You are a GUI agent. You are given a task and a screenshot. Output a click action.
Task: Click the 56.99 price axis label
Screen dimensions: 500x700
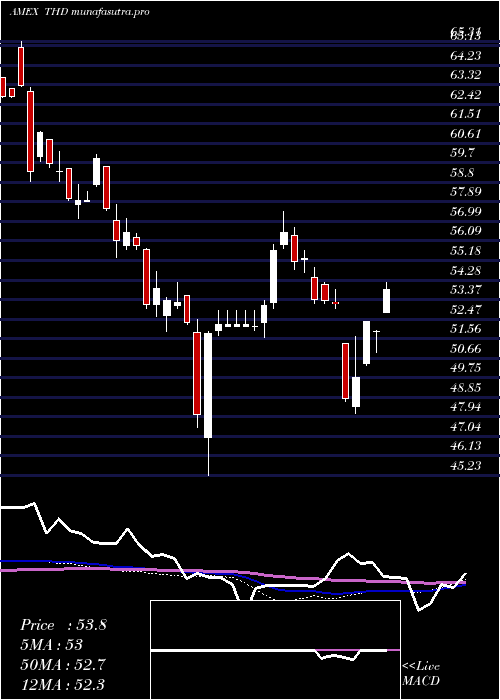click(x=466, y=212)
